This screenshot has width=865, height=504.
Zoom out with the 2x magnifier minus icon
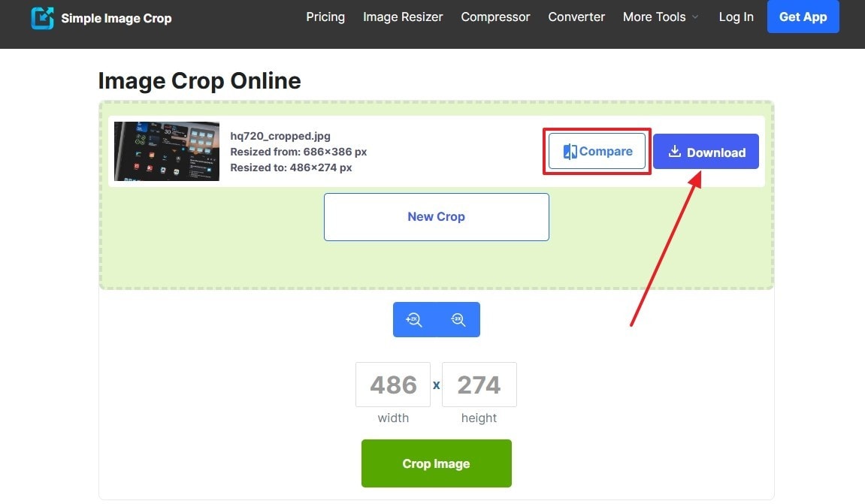pos(458,320)
